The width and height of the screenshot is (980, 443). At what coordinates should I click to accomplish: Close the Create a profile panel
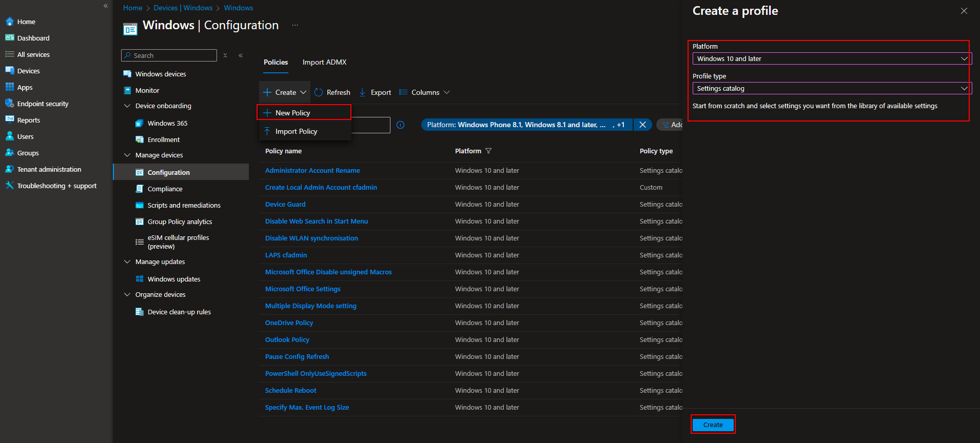(x=964, y=11)
